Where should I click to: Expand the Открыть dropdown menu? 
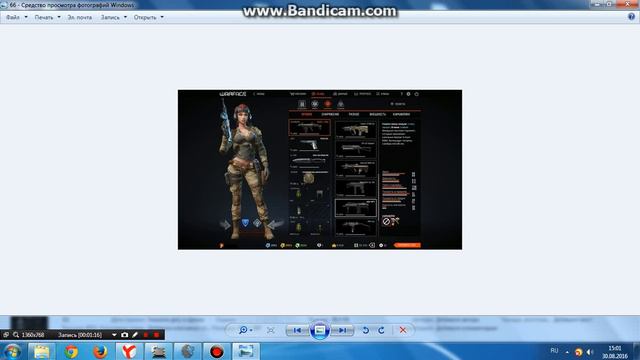click(149, 18)
